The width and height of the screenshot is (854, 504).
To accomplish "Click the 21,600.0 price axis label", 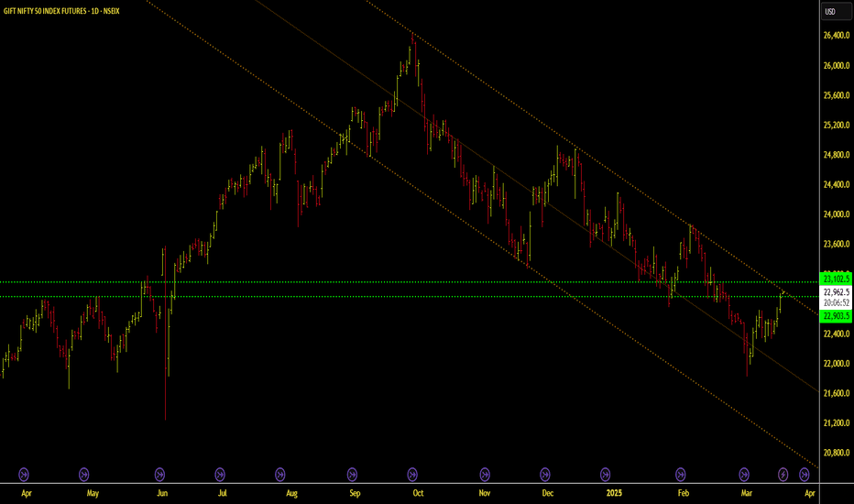I will point(836,393).
